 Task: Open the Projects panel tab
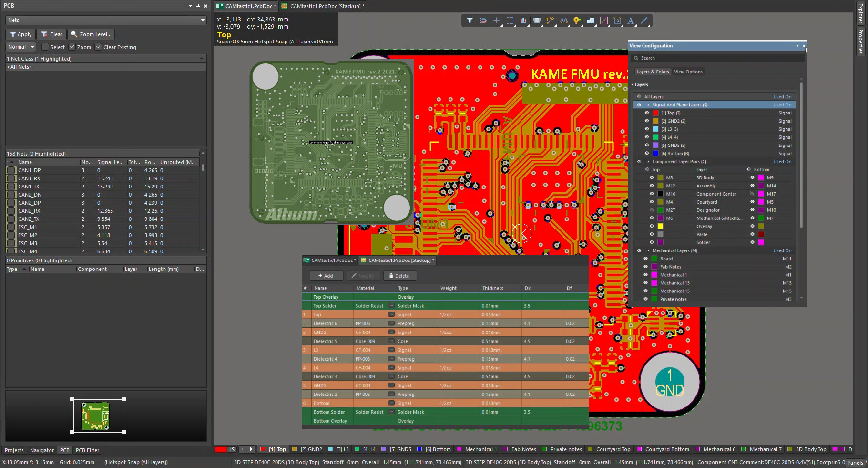[14, 450]
